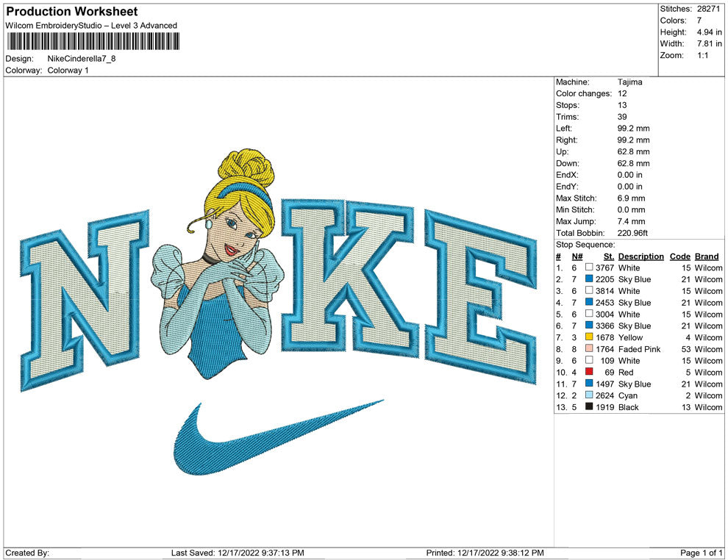Image resolution: width=728 pixels, height=560 pixels.
Task: Click the Yellow color swatch in stop 7
Action: 589,337
